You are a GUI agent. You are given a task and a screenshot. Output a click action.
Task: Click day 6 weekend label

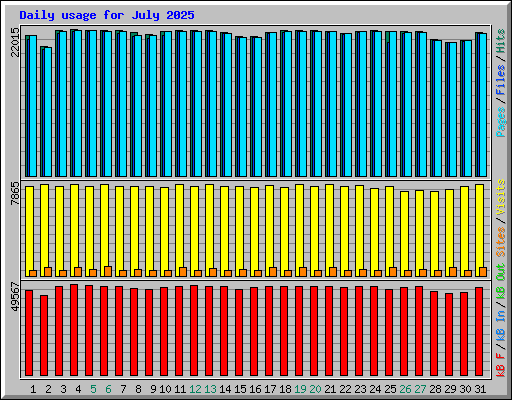pyautogui.click(x=108, y=389)
